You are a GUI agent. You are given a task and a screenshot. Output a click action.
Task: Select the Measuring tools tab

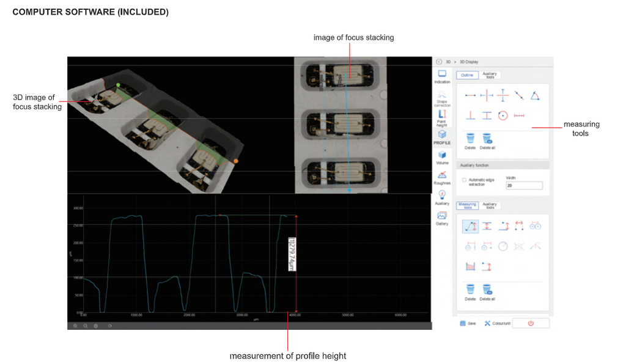(468, 206)
